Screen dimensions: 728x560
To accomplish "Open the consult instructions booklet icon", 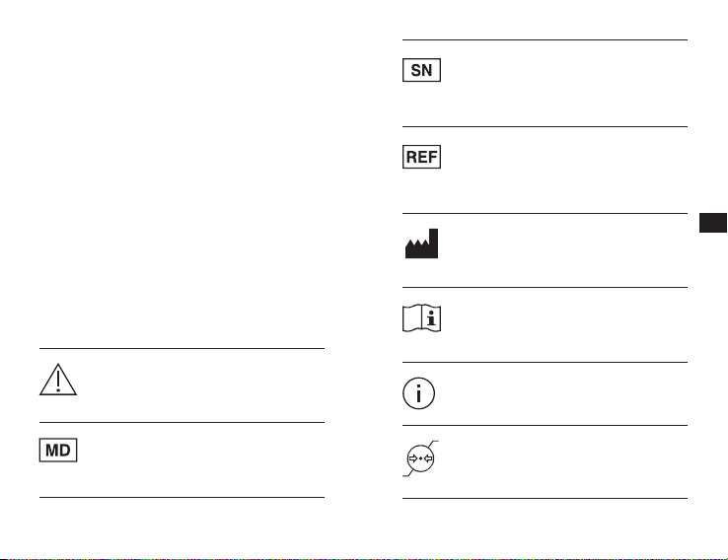I will pyautogui.click(x=421, y=318).
